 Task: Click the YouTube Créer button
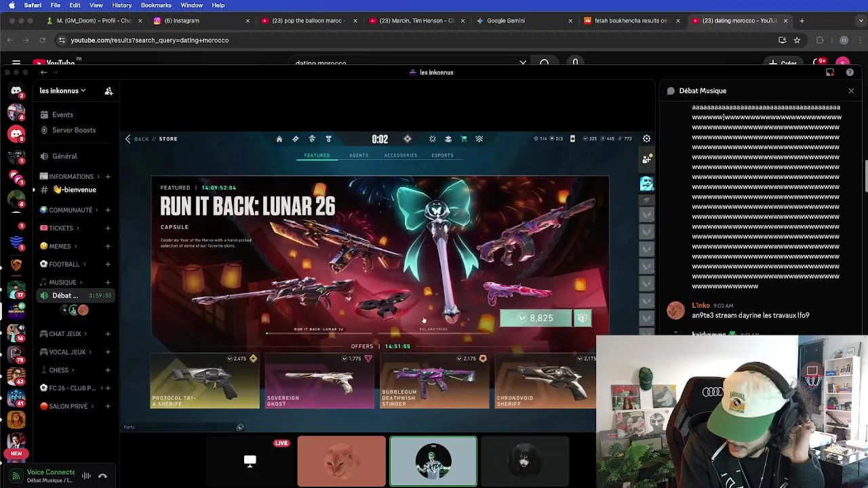pos(783,63)
